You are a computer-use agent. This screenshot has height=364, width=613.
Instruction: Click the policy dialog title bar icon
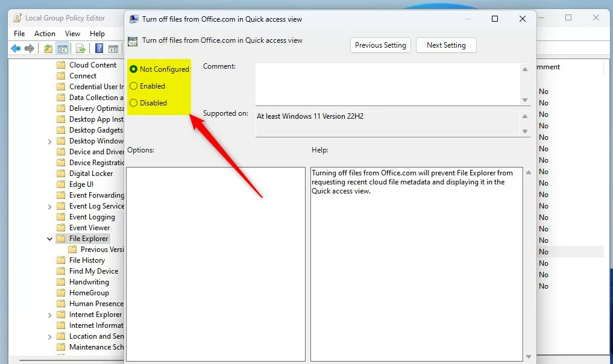click(x=134, y=19)
